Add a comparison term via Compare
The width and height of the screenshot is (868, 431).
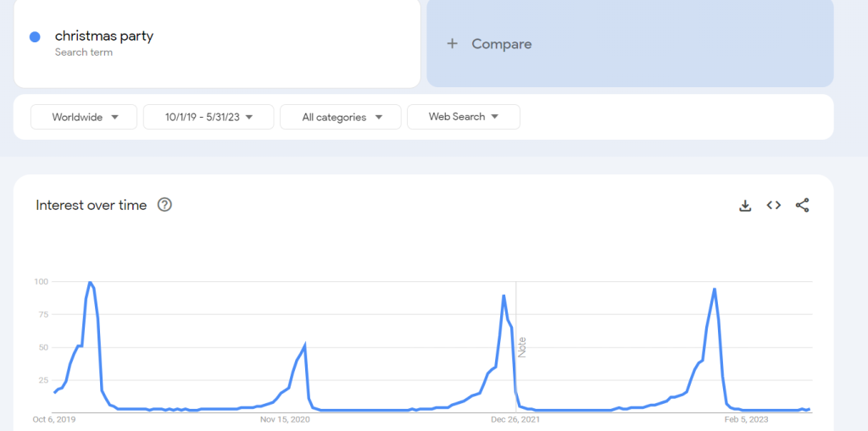[x=630, y=44]
